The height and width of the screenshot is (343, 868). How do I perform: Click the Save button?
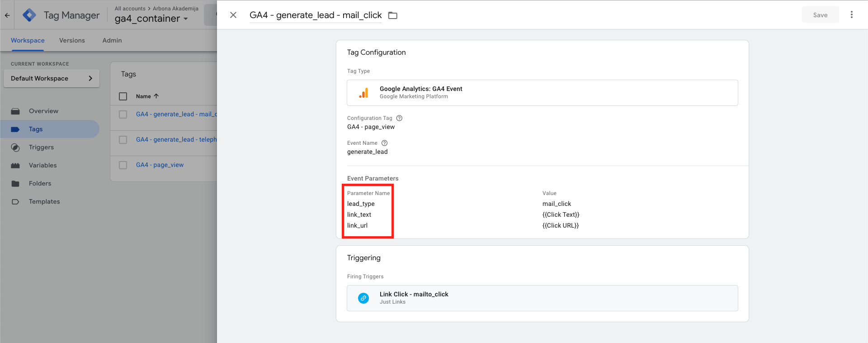820,15
